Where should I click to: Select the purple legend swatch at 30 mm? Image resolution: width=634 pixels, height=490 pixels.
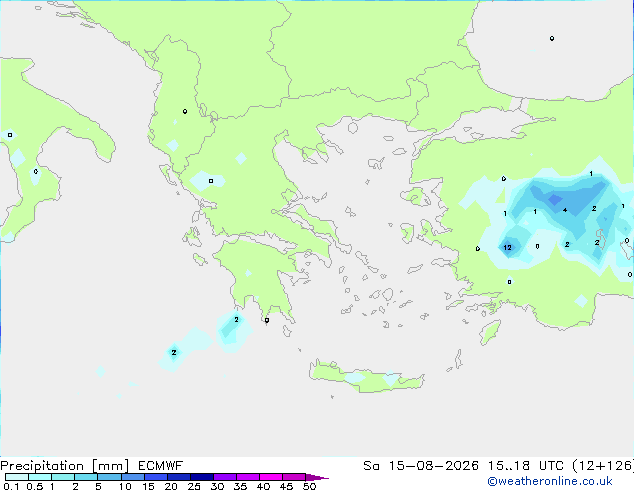pyautogui.click(x=225, y=477)
